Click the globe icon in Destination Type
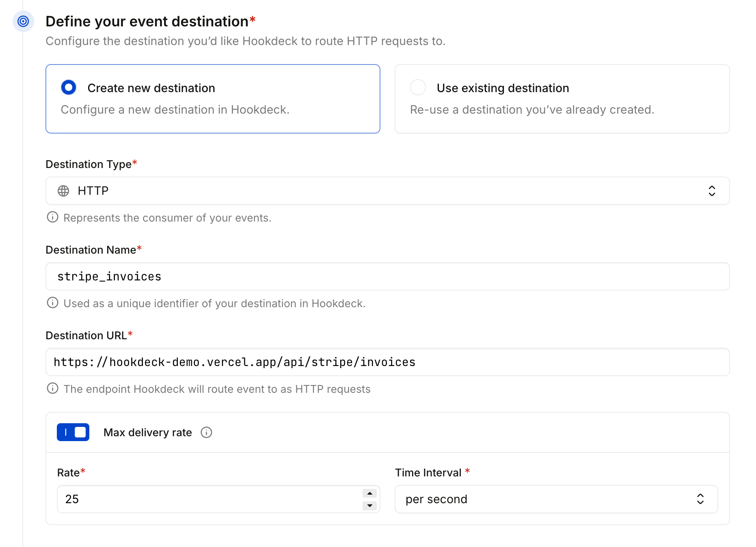This screenshot has width=756, height=547. pyautogui.click(x=63, y=191)
